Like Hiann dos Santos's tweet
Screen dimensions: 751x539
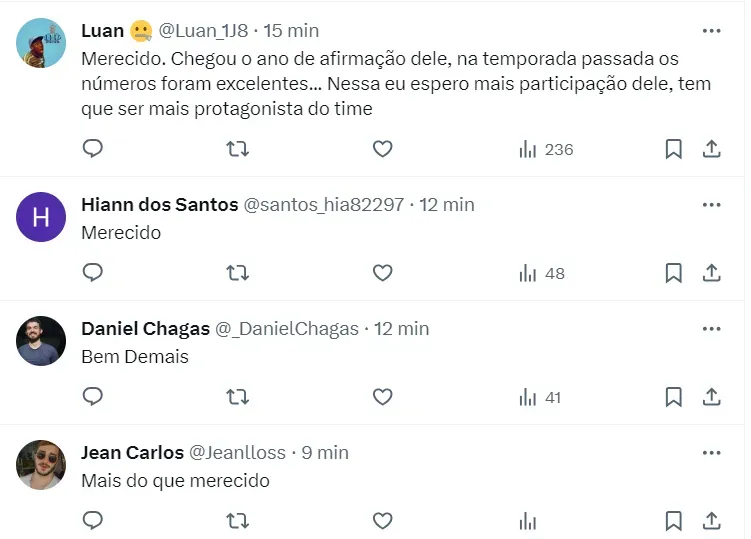382,273
